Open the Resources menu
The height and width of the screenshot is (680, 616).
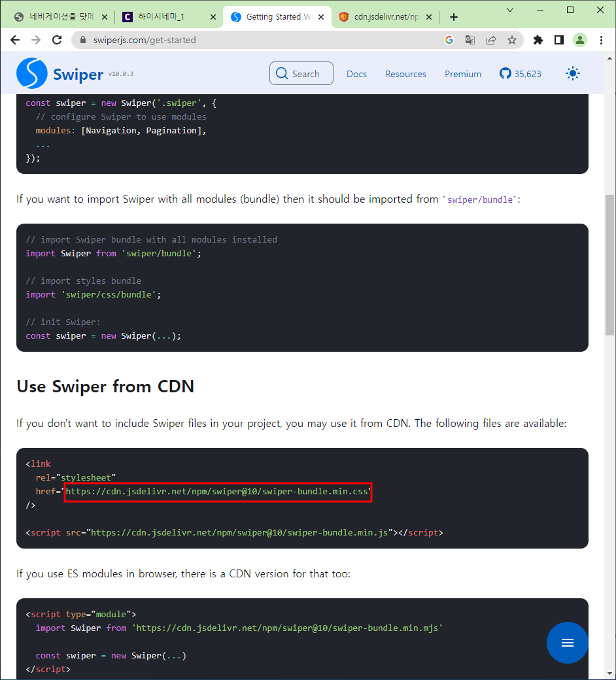tap(405, 74)
